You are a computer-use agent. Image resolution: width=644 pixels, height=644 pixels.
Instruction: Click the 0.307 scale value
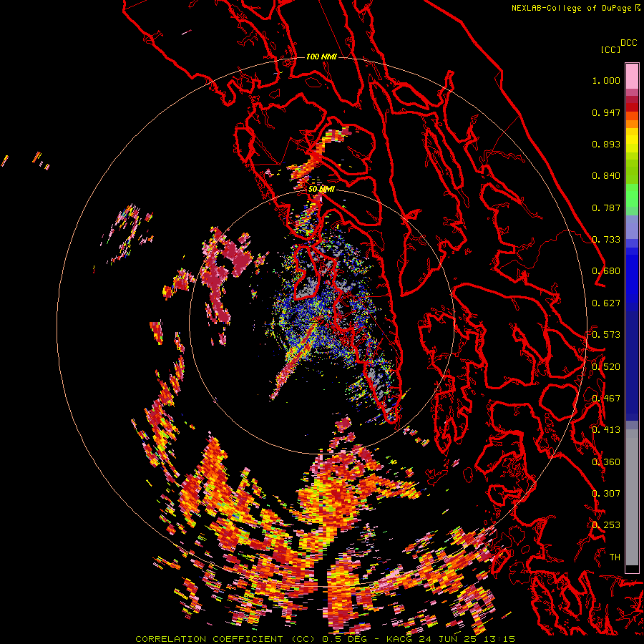click(606, 494)
